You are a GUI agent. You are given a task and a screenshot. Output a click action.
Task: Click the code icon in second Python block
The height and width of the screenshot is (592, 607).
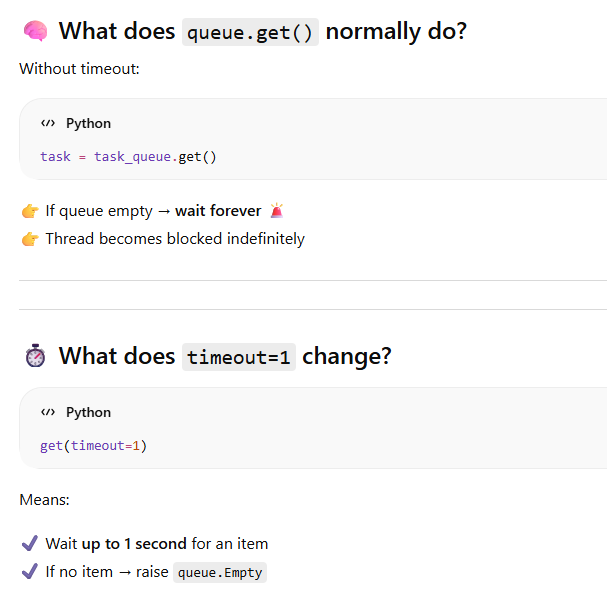(48, 412)
